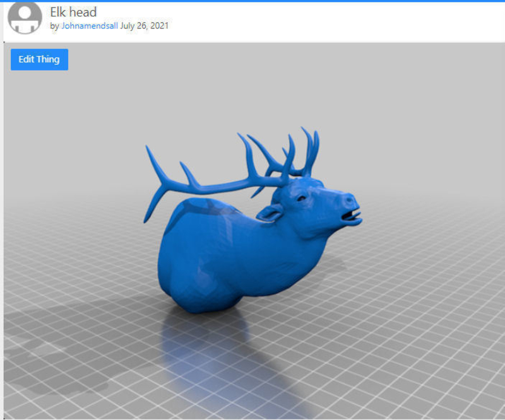Open Johnamendsall's profile page

(x=89, y=26)
